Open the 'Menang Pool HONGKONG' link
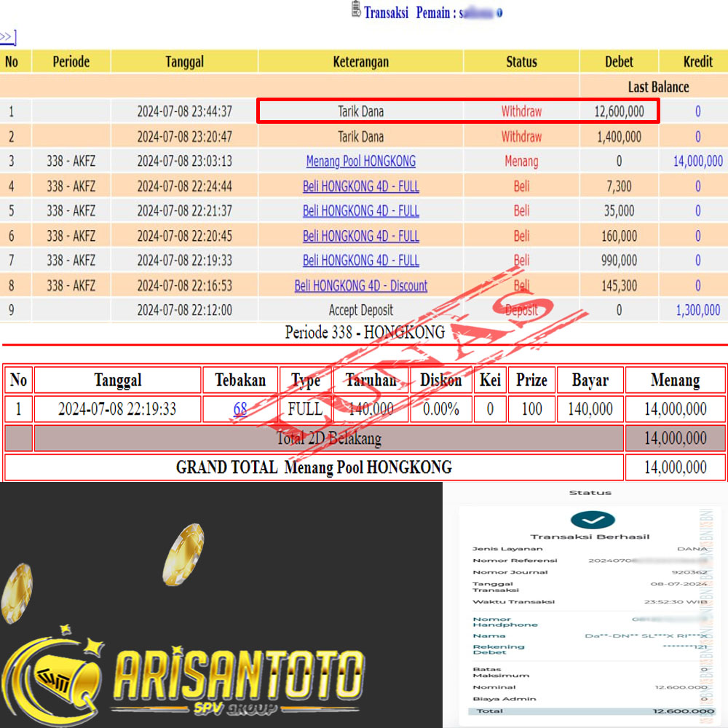 tap(361, 161)
